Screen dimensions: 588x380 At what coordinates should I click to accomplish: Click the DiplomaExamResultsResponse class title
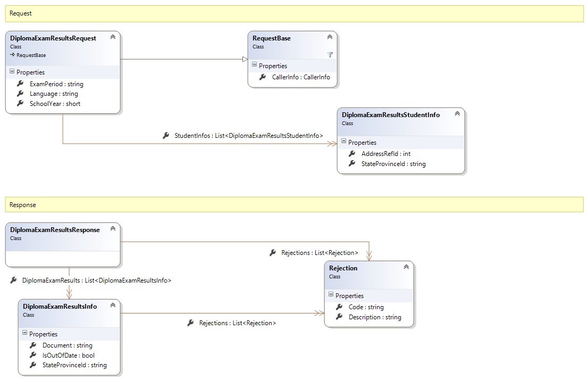(55, 230)
